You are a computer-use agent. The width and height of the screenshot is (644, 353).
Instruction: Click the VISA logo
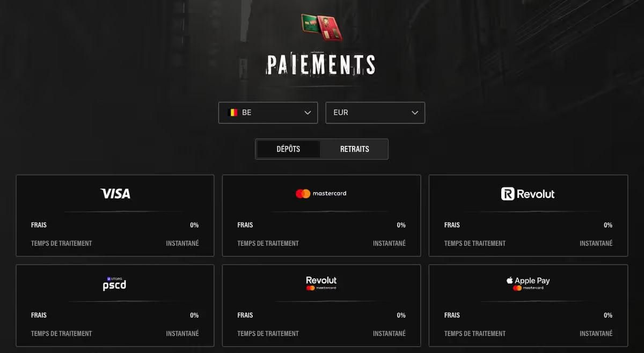pos(115,194)
